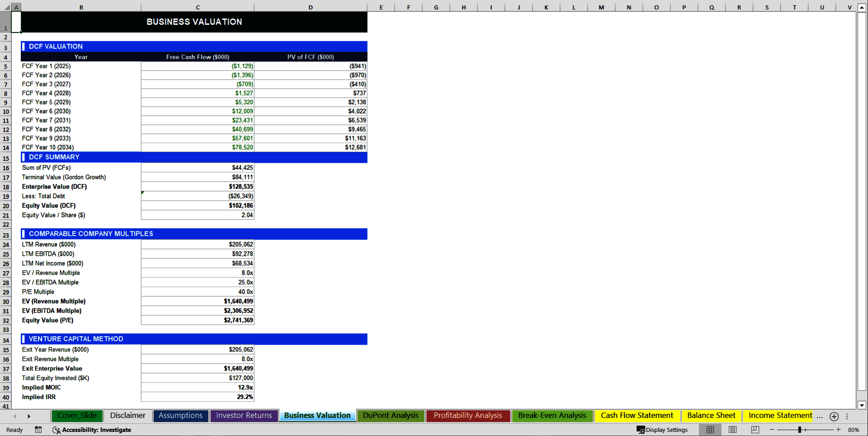This screenshot has height=436, width=868.
Task: Open the hidden sheets list via the ellipsis
Action: pyautogui.click(x=820, y=416)
